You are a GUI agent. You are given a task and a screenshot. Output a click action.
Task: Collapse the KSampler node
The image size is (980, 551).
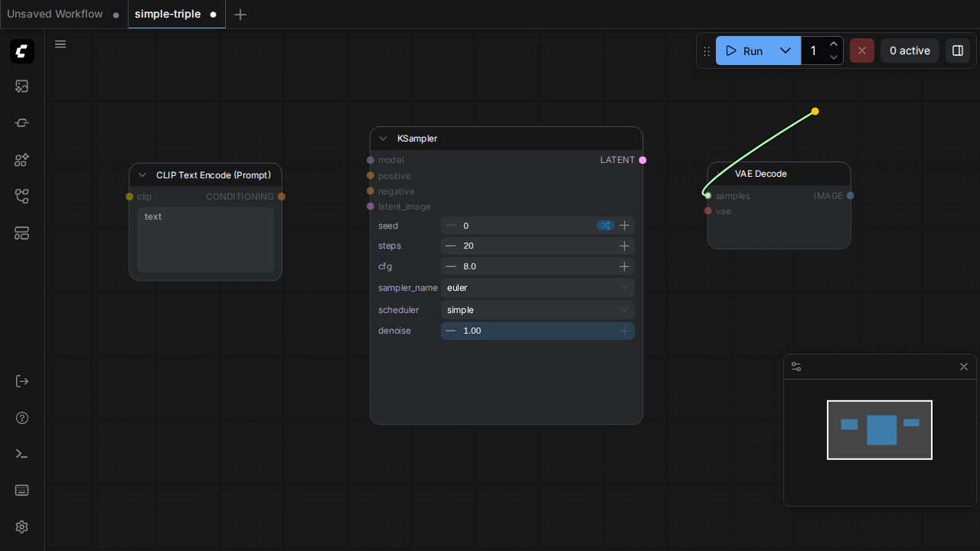click(384, 139)
